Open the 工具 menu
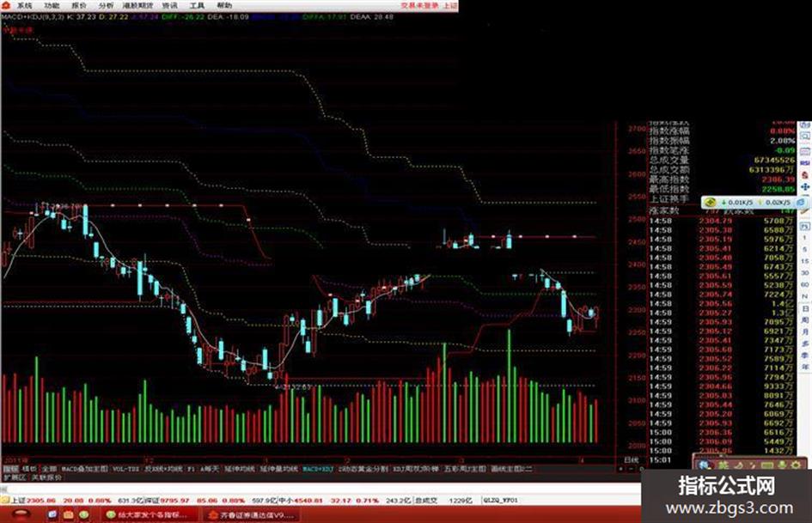This screenshot has height=523, width=812. pyautogui.click(x=197, y=6)
